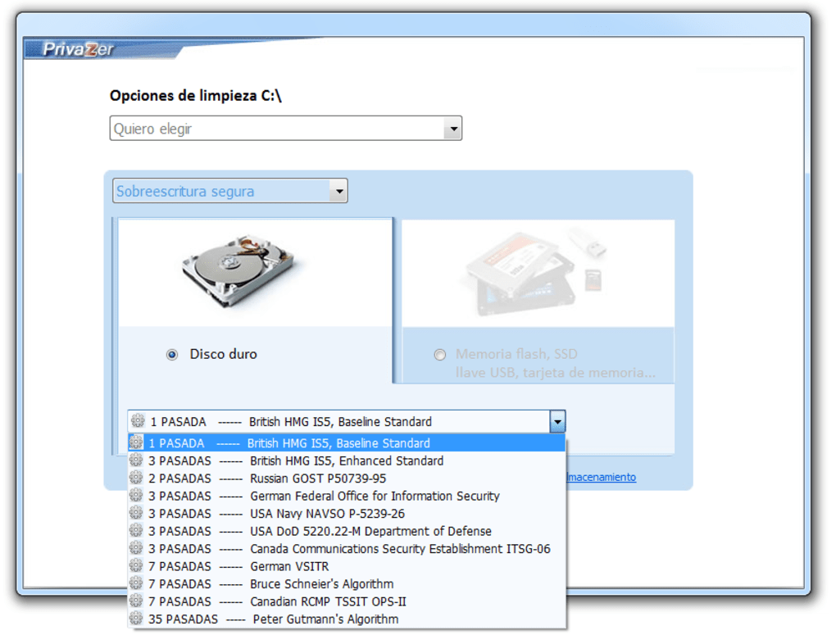The width and height of the screenshot is (836, 644).
Task: Click the gear icon next to USA DoD 5220.22-M
Action: [135, 531]
